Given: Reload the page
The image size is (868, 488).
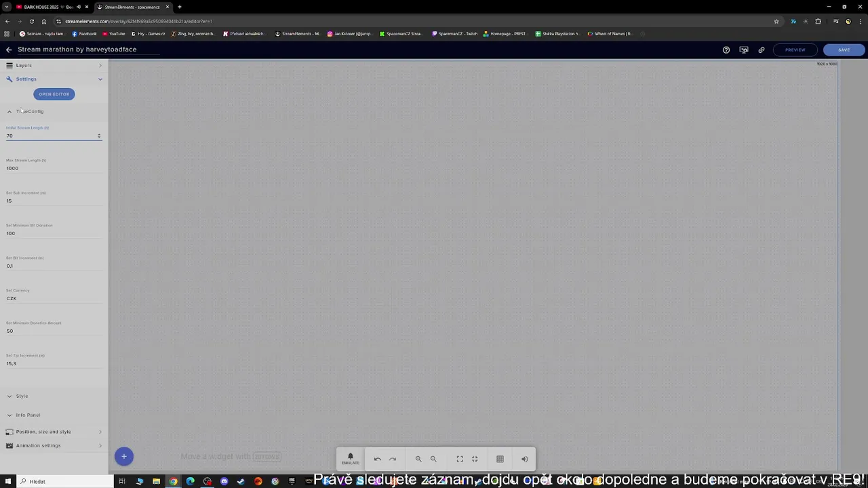Looking at the screenshot, I should (x=31, y=21).
